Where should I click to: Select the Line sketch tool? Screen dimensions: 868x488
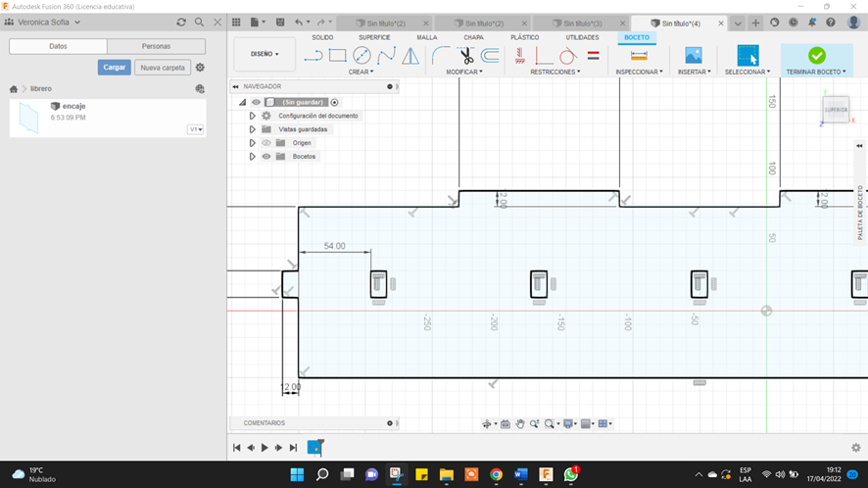pyautogui.click(x=313, y=56)
